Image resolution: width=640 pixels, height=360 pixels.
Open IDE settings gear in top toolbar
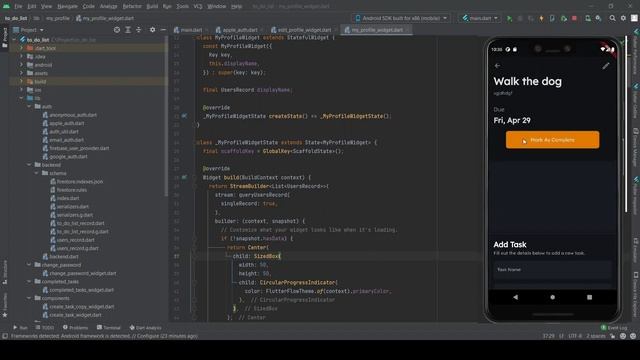623,18
